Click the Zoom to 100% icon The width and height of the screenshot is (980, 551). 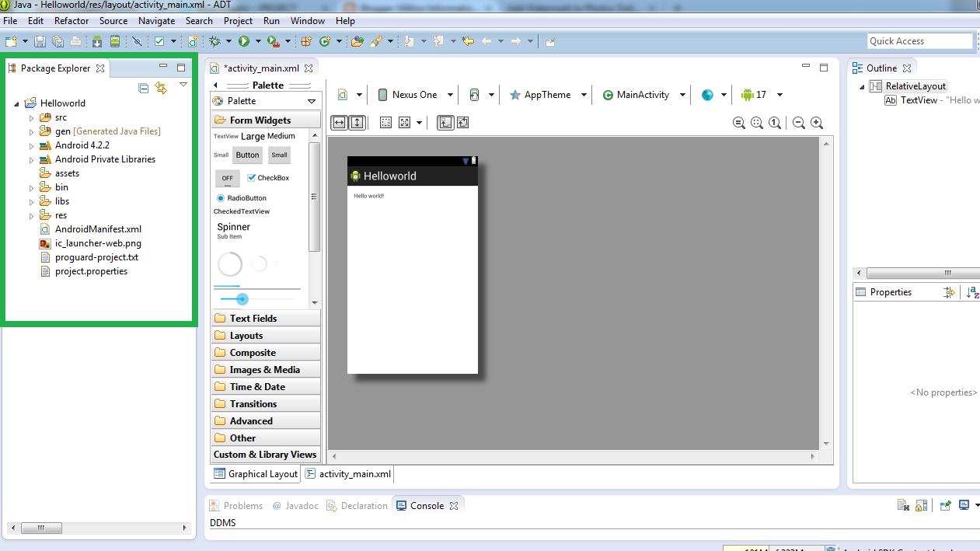pos(775,123)
